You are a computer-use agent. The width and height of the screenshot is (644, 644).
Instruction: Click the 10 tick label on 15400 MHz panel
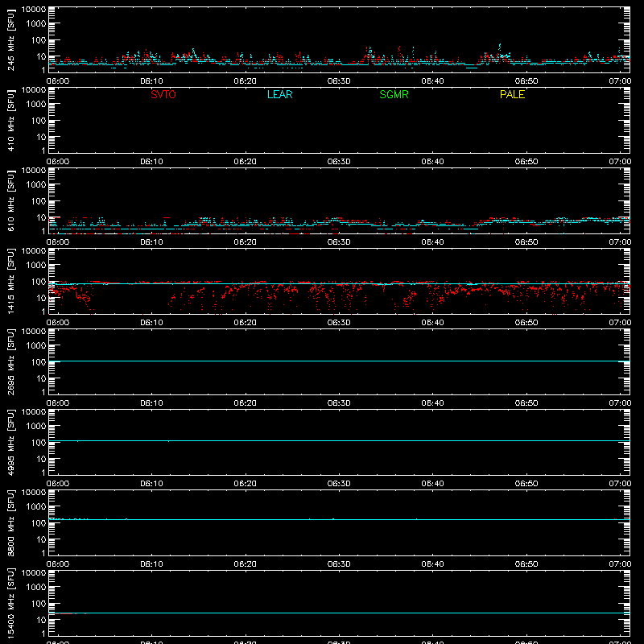(41, 620)
